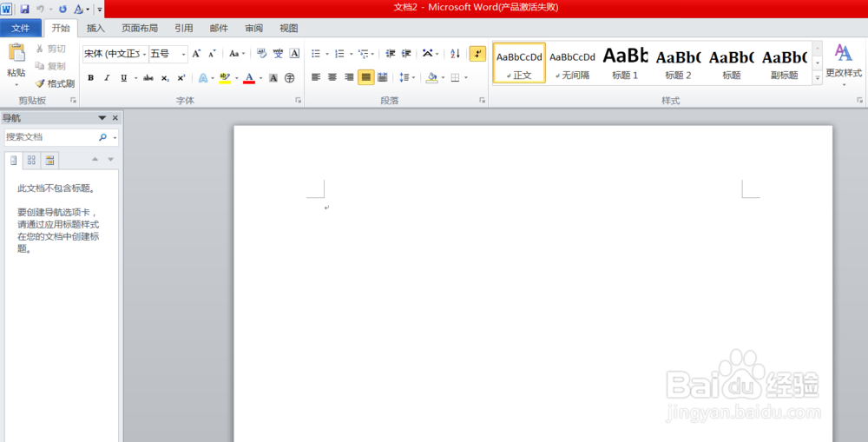Toggle Subscript formatting
Screen dimensions: 868x442
tap(165, 78)
